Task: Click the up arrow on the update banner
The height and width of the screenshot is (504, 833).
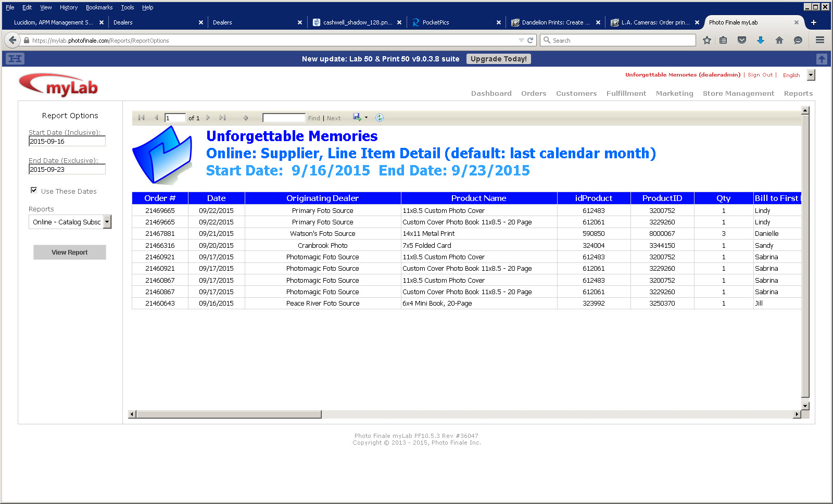Action: click(x=822, y=59)
